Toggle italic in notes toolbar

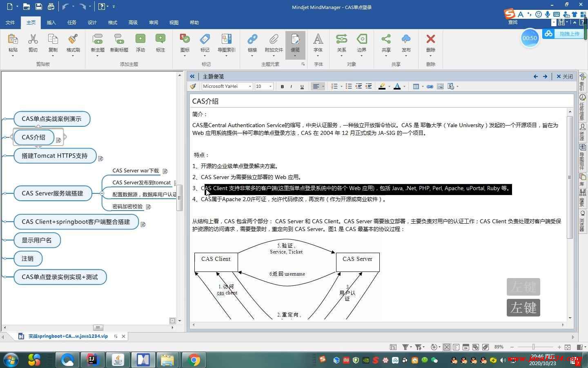[291, 86]
